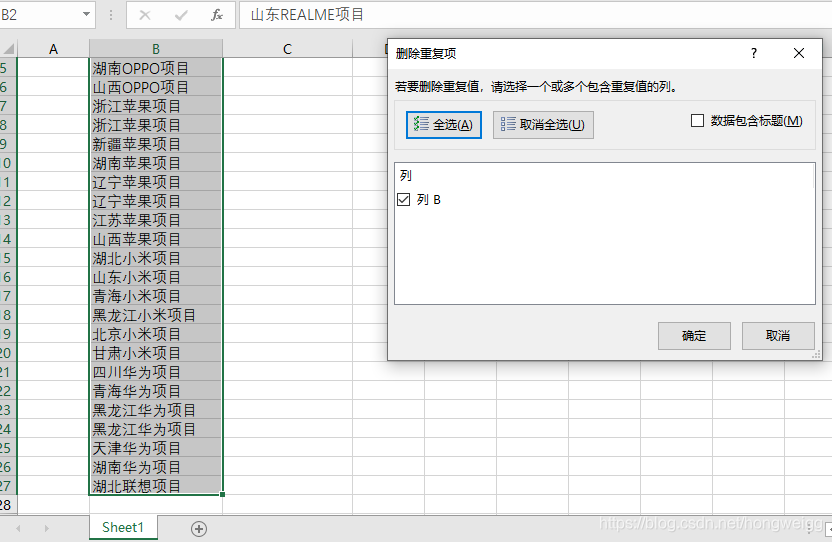Click previous sheet navigation arrow
The width and height of the screenshot is (832, 542).
pos(19,529)
